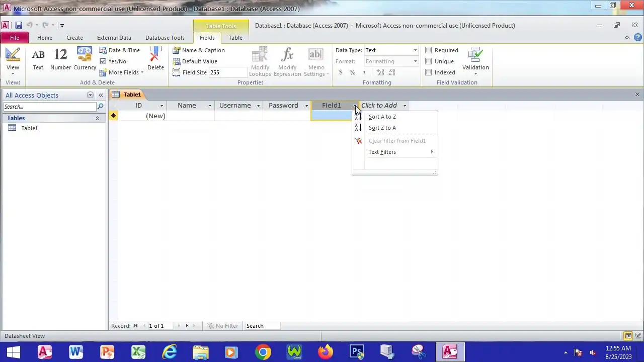Enable the Unique checkbox
The height and width of the screenshot is (362, 644).
click(x=429, y=61)
